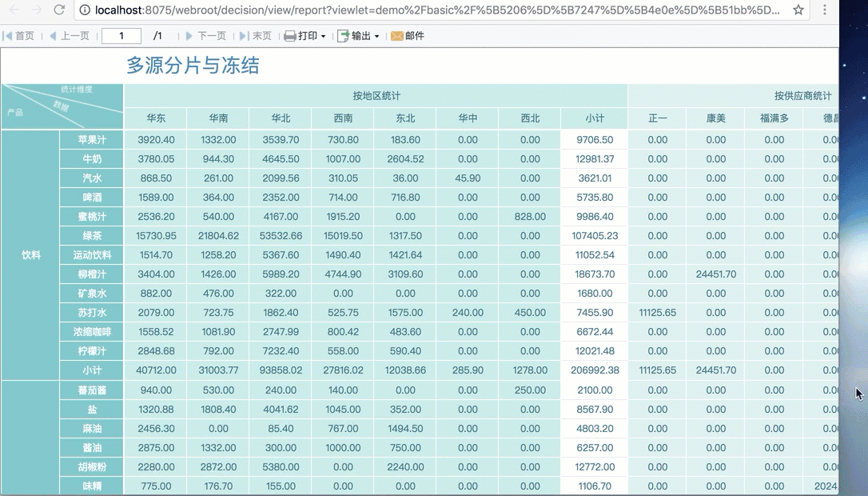Viewport: 868px width, 496px height.
Task: Click the 蜜桃汁 product row label
Action: pyautogui.click(x=92, y=217)
